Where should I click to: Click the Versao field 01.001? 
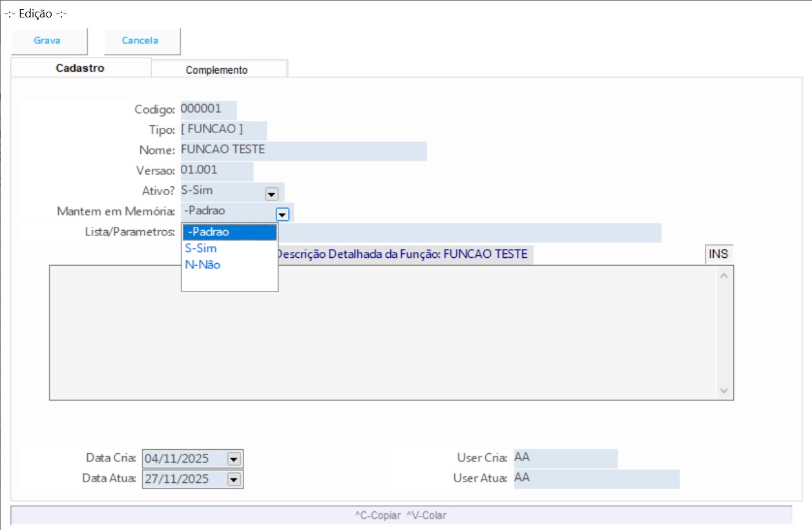pyautogui.click(x=216, y=171)
